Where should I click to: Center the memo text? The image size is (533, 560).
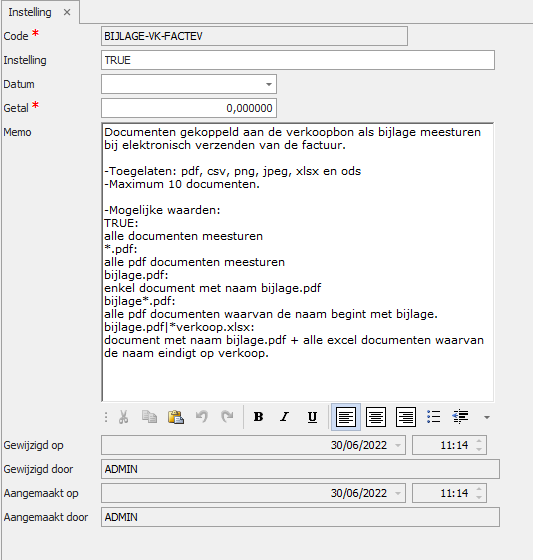pyautogui.click(x=376, y=417)
